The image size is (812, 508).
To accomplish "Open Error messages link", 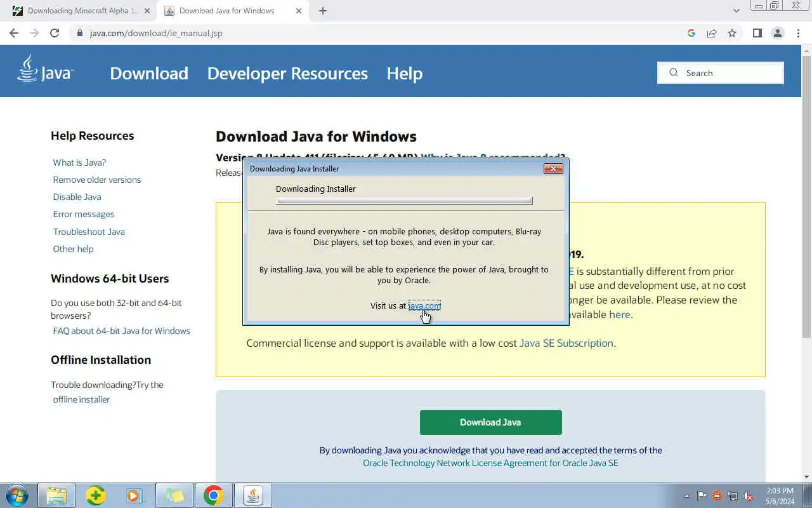I will tap(84, 214).
